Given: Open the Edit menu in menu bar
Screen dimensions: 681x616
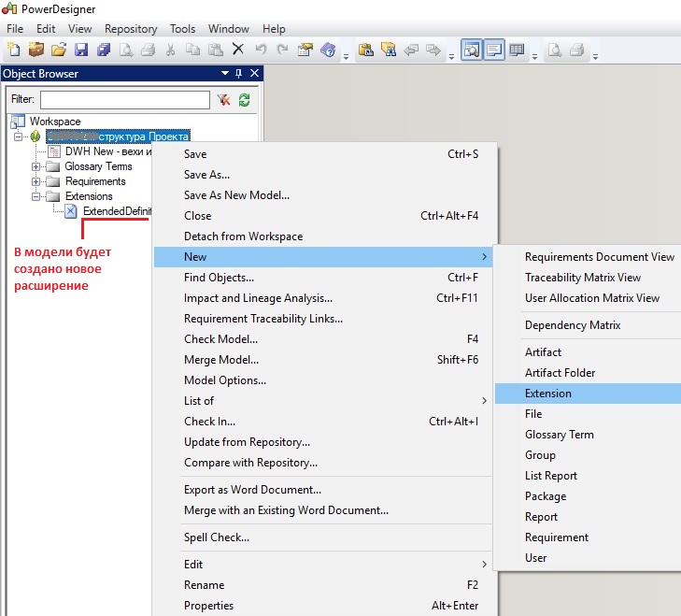Looking at the screenshot, I should [46, 29].
